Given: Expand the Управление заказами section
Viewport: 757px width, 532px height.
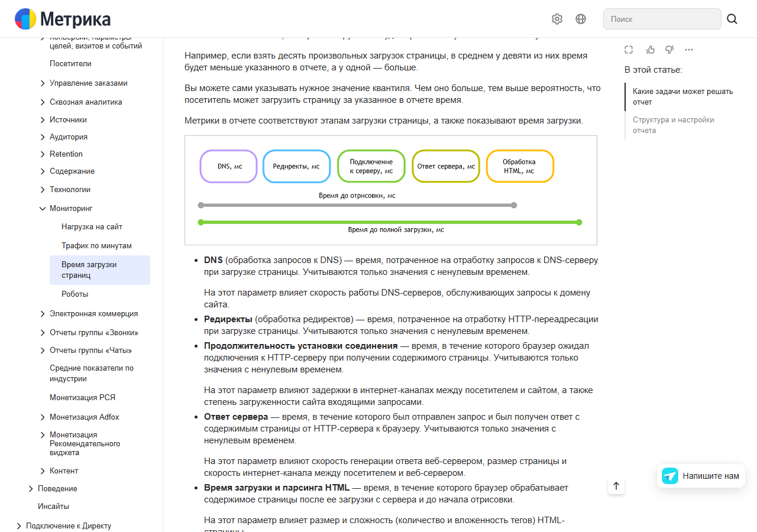Looking at the screenshot, I should (88, 83).
